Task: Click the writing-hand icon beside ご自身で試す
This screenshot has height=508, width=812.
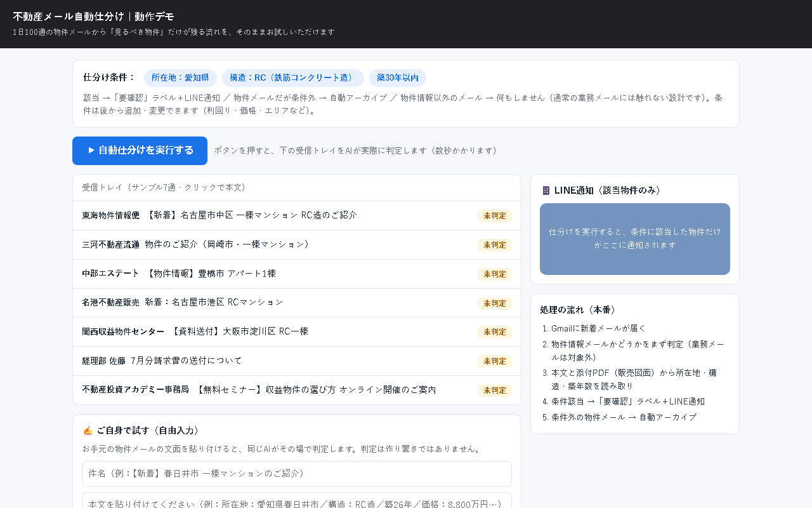Action: [88, 431]
